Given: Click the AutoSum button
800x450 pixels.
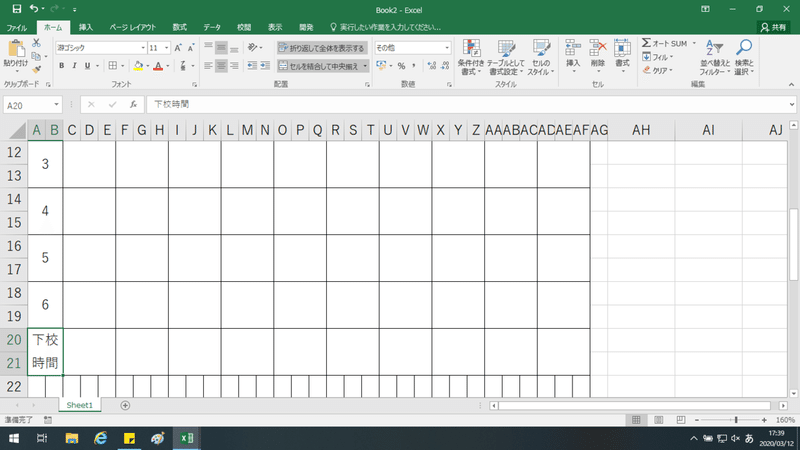Looking at the screenshot, I should (665, 43).
